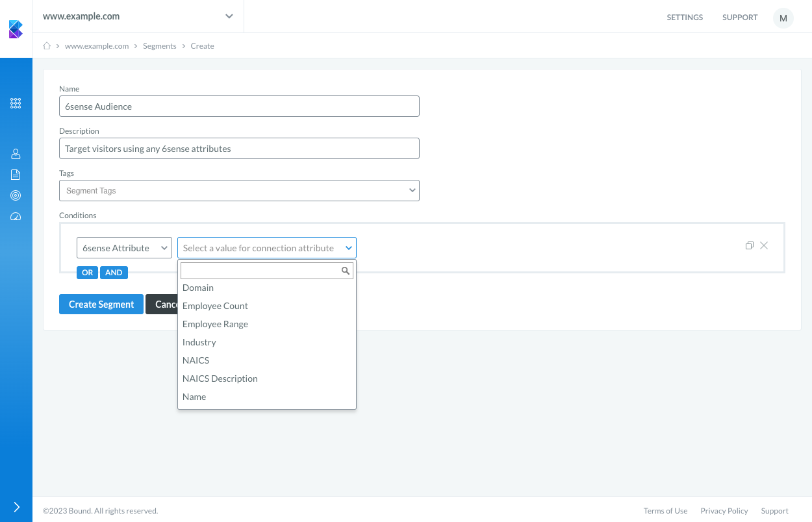Collapse the connection attribute value dropdown

(x=267, y=248)
